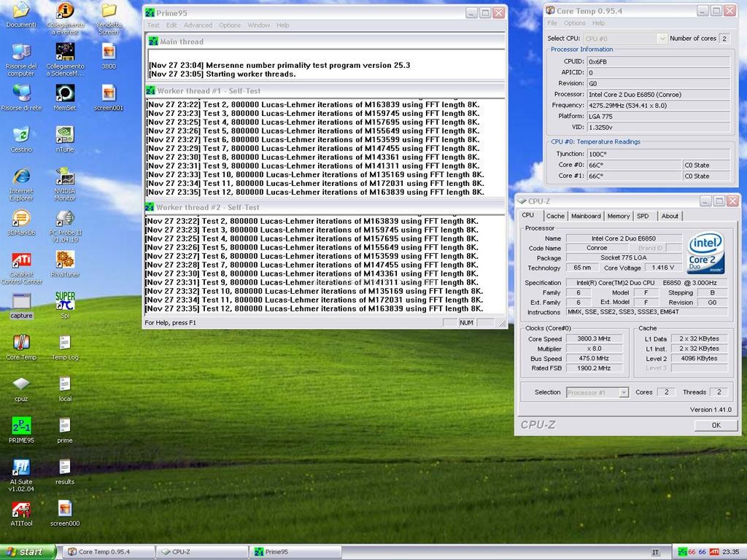This screenshot has height=560, width=747.
Task: Open Core Temp Options menu
Action: coord(575,23)
